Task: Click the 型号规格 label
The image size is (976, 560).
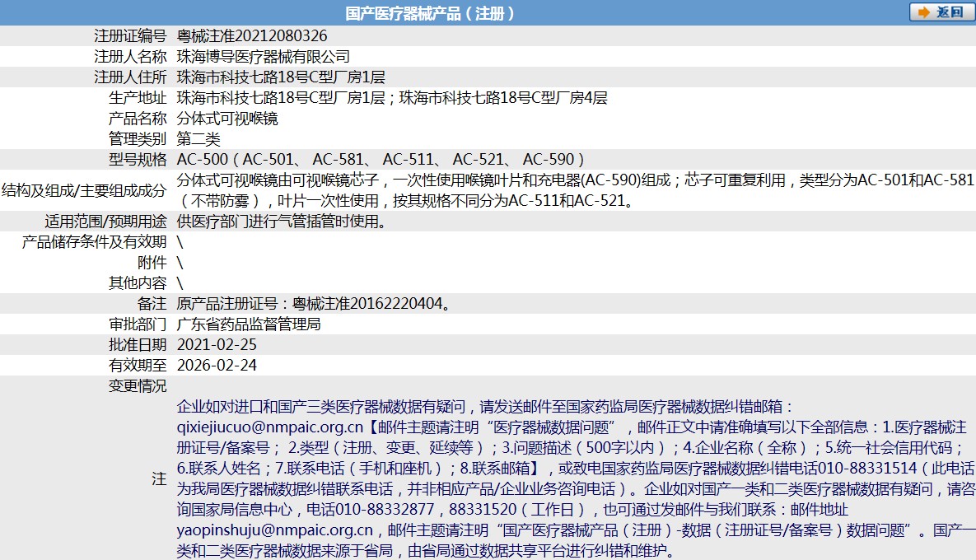Action: (138, 159)
